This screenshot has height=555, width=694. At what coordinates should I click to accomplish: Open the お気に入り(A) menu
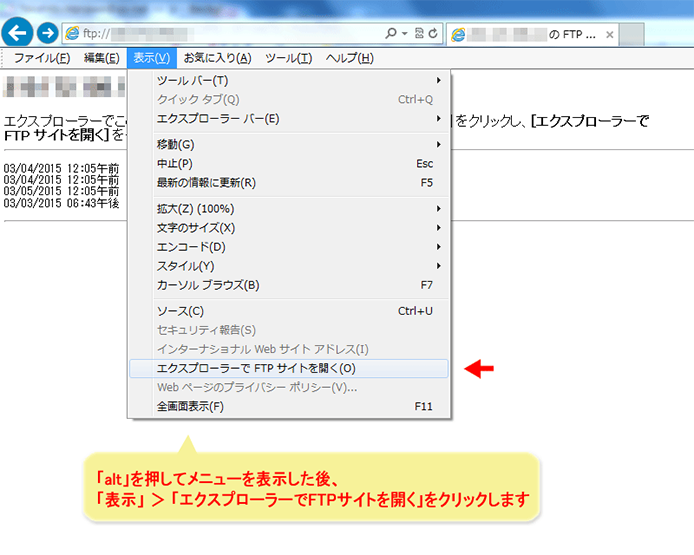[x=217, y=58]
